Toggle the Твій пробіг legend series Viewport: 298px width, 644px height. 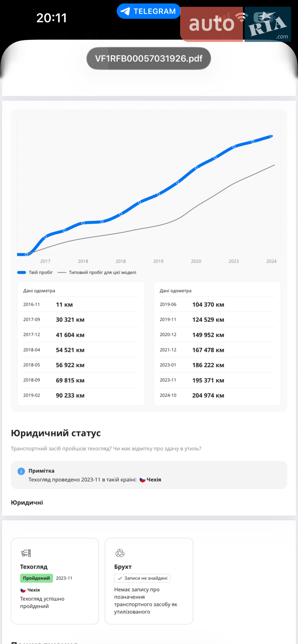pos(35,272)
